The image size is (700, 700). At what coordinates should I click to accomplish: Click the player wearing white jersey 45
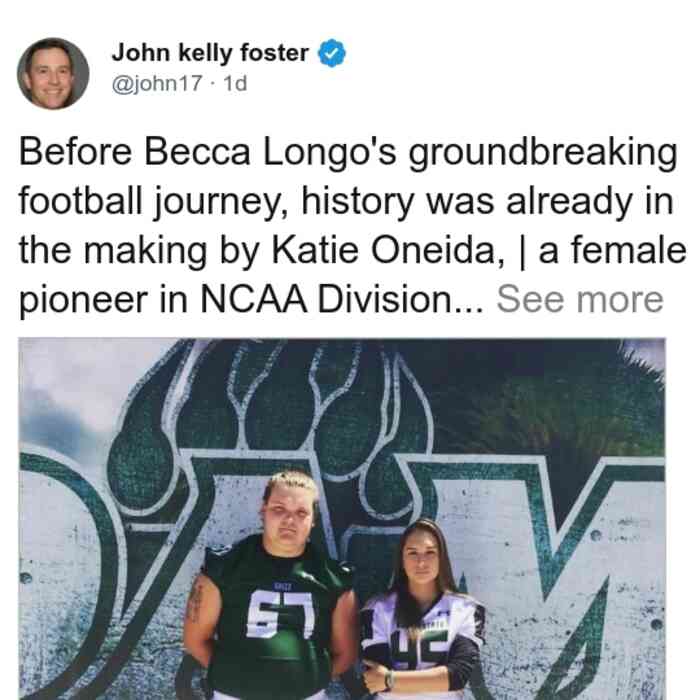424,612
